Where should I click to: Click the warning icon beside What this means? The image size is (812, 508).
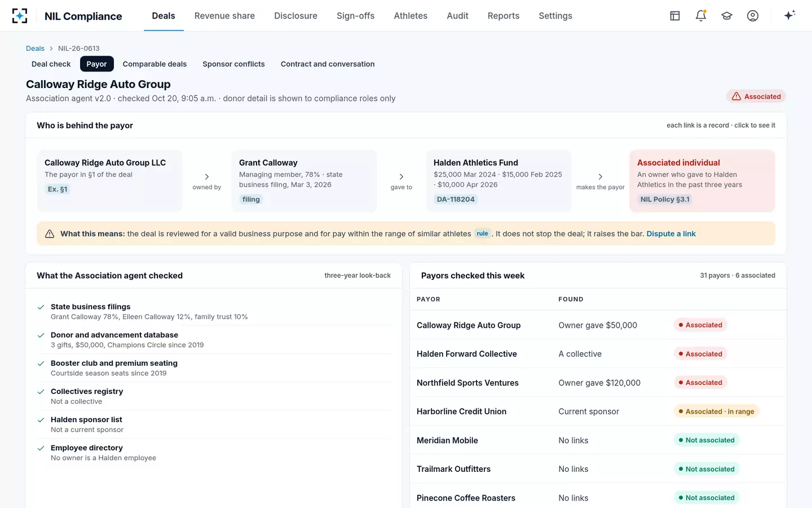50,234
